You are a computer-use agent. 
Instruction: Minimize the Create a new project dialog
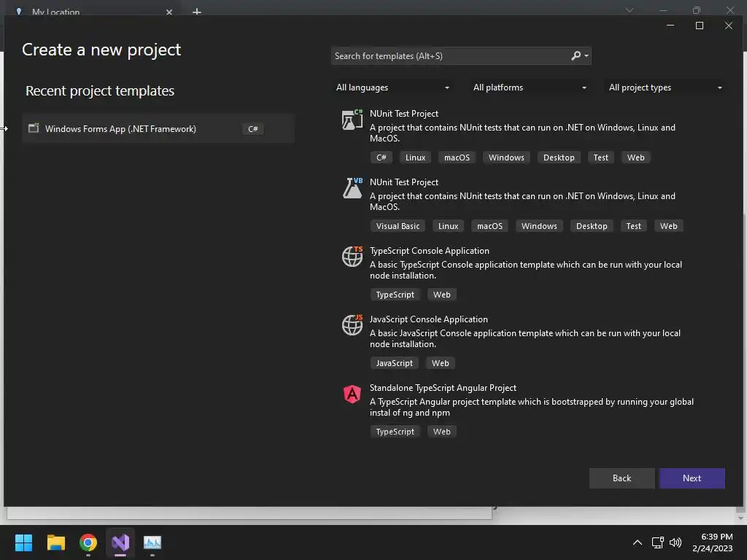(670, 26)
